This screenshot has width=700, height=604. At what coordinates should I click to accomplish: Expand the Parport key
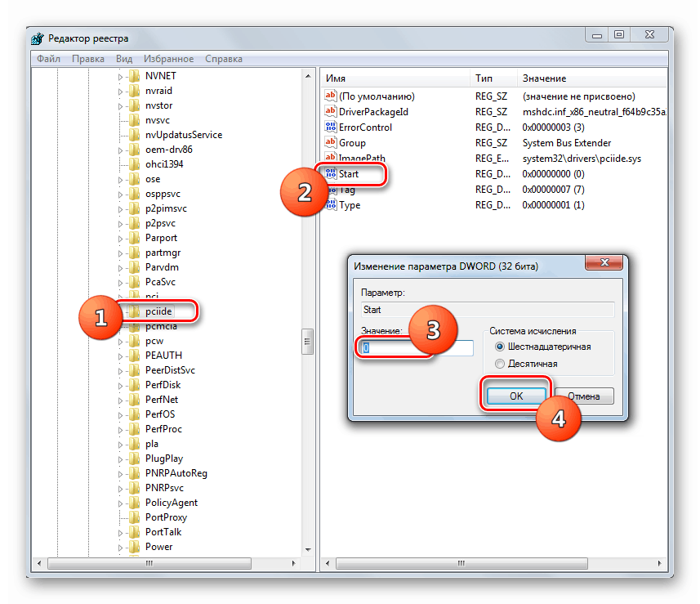tap(119, 237)
